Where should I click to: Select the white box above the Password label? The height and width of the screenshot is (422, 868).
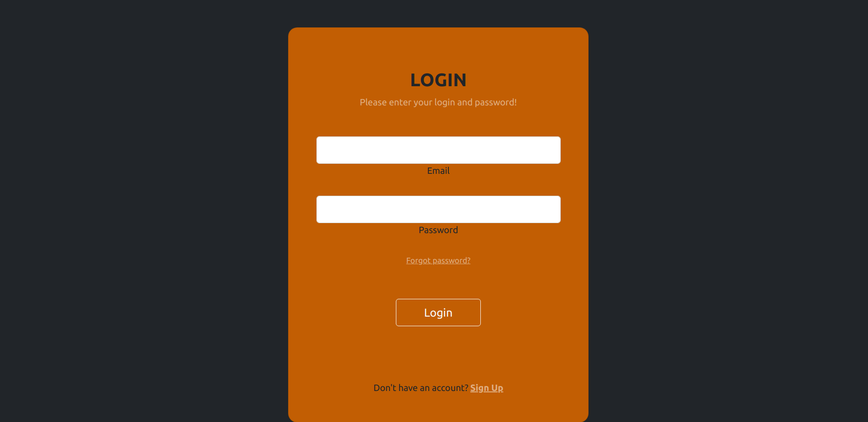coord(438,209)
